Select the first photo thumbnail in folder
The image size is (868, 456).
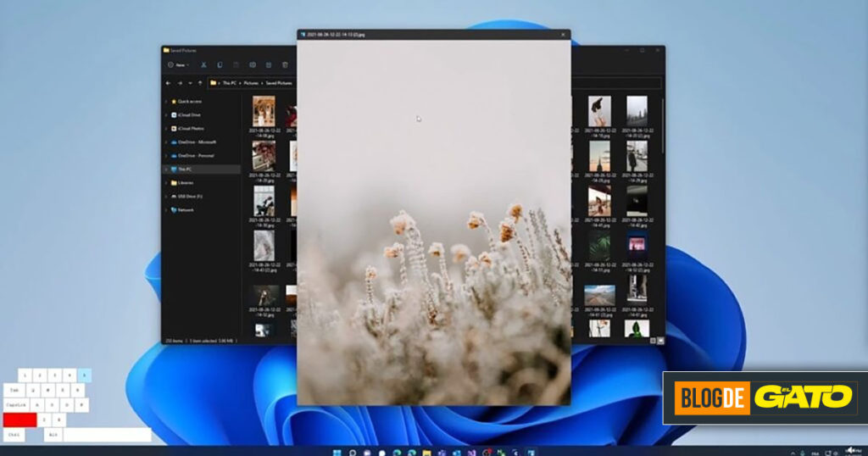click(263, 111)
